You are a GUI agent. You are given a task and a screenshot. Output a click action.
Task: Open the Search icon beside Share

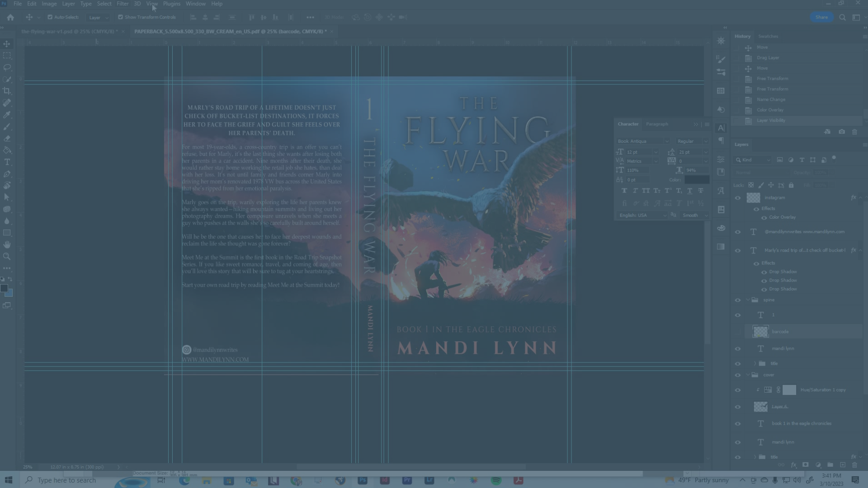842,17
